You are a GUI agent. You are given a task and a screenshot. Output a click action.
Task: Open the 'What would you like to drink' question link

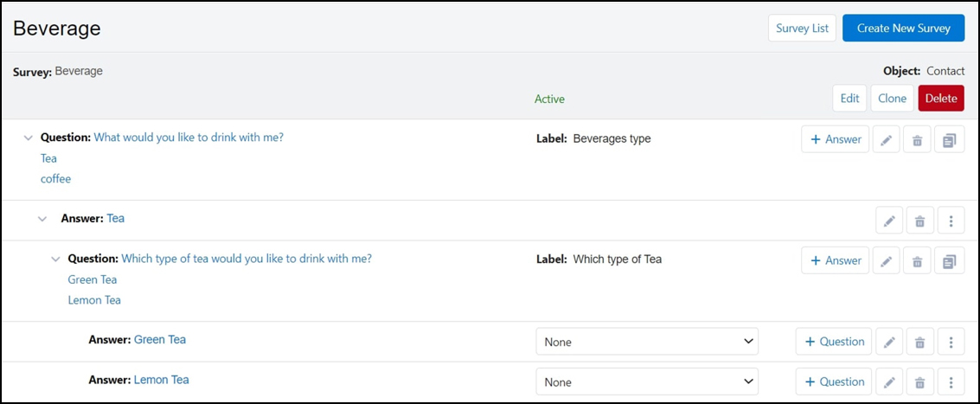tap(189, 138)
